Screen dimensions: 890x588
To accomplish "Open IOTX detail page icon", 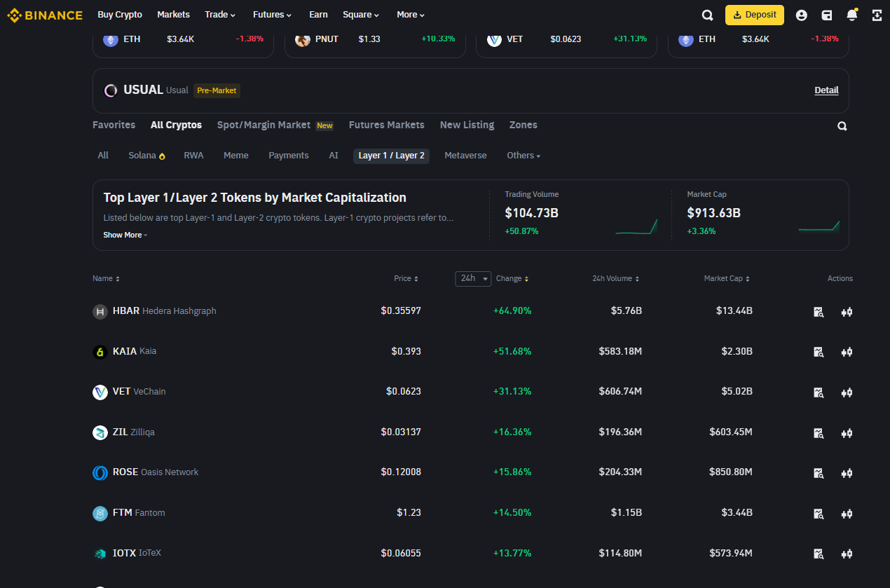I will (x=818, y=554).
